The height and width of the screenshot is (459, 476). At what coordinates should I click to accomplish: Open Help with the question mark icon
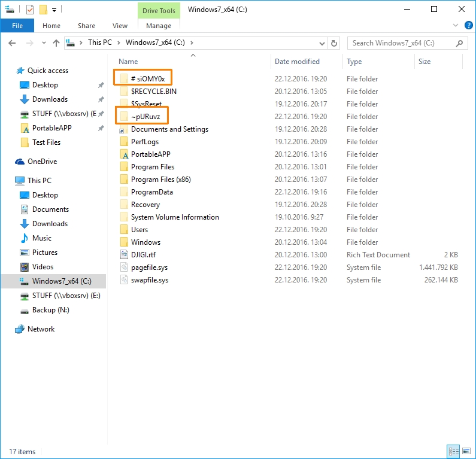[468, 25]
